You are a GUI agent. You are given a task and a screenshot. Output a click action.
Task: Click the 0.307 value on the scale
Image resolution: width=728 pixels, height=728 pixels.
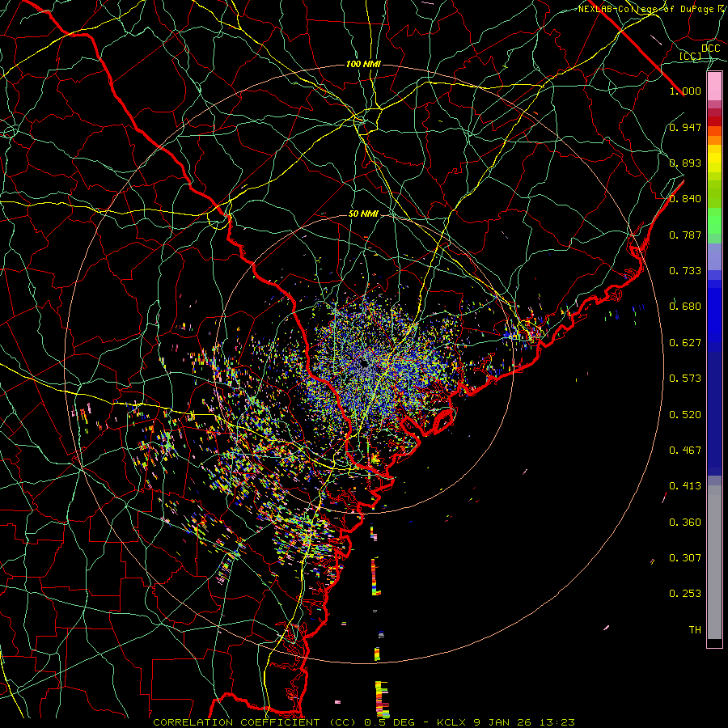pyautogui.click(x=685, y=558)
